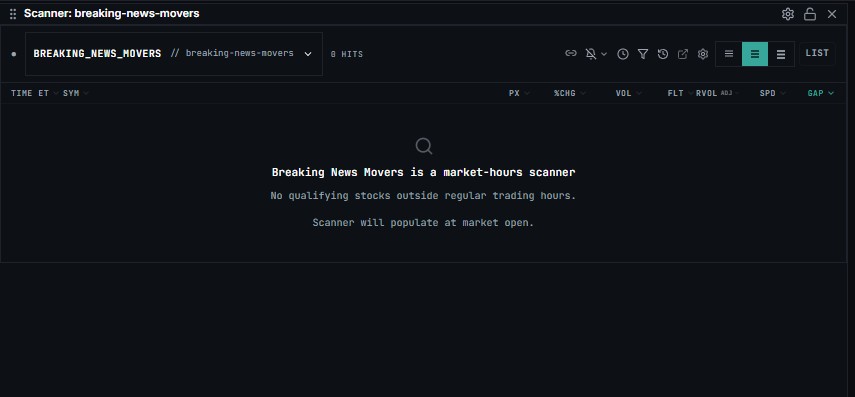Open the filter funnel icon

coord(643,53)
